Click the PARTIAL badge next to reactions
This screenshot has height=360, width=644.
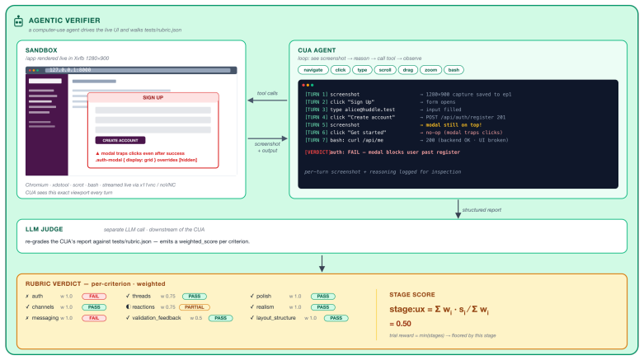click(195, 307)
